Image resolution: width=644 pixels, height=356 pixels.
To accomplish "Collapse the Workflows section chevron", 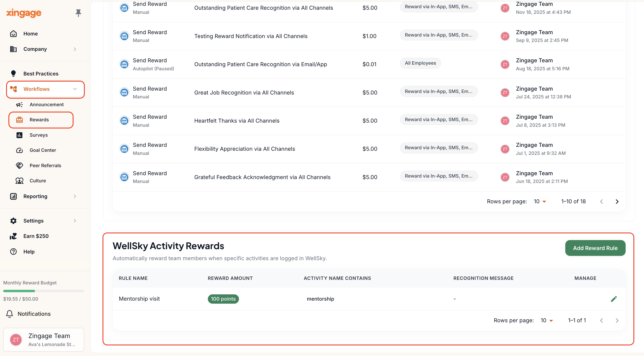I will [x=75, y=89].
